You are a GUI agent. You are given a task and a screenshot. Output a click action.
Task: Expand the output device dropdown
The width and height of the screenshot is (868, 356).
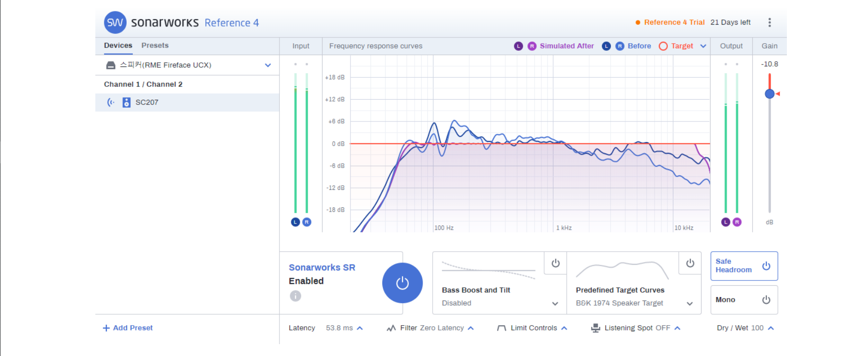(x=268, y=65)
